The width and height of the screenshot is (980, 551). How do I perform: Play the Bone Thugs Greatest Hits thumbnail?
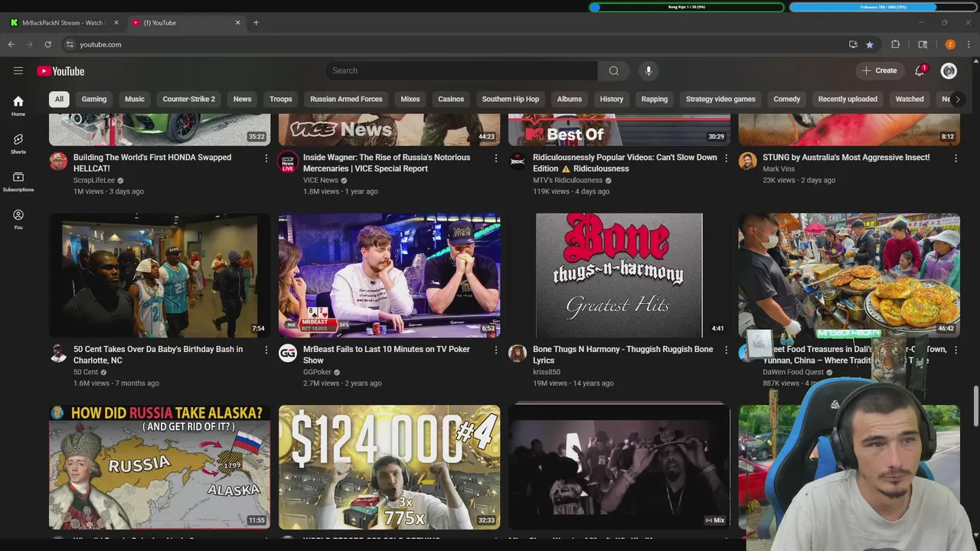pos(619,275)
